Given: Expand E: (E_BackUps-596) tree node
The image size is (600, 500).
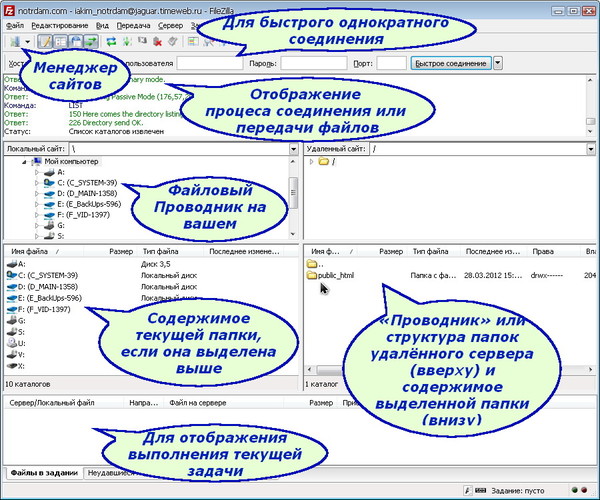Looking at the screenshot, I should click(x=37, y=204).
